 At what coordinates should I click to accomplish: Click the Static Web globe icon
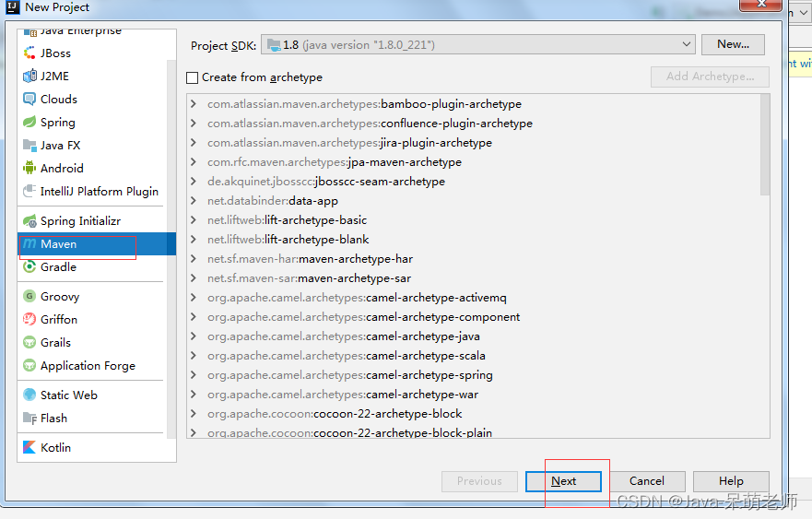coord(29,395)
